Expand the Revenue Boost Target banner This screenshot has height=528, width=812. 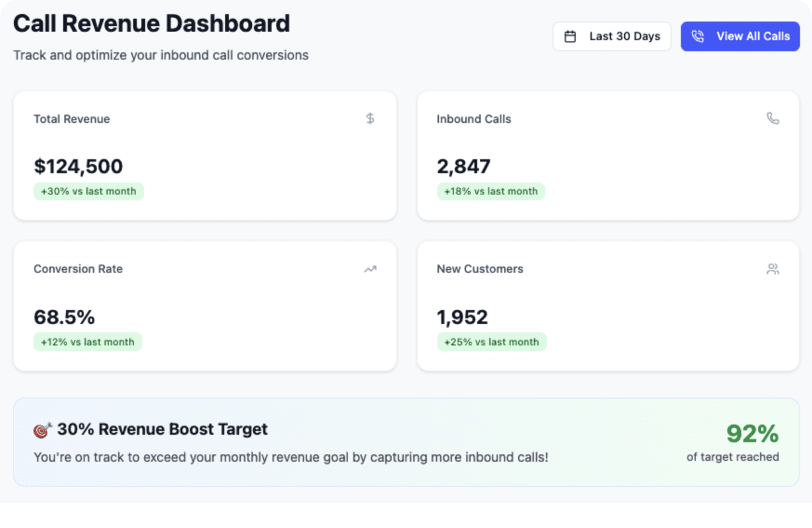pyautogui.click(x=406, y=442)
